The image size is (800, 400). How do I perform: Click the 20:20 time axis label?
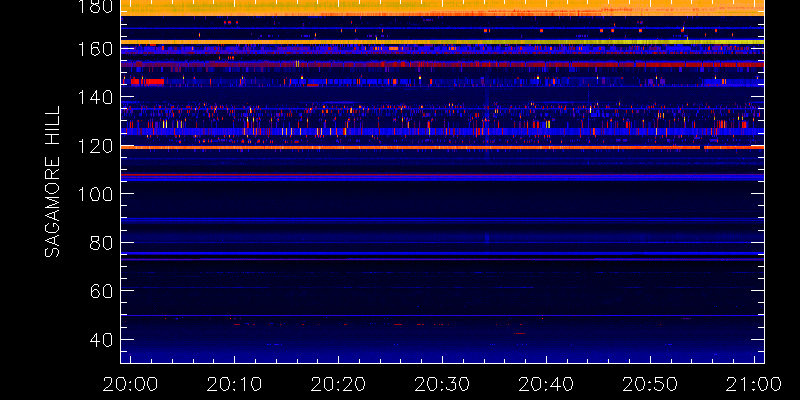[x=338, y=384]
